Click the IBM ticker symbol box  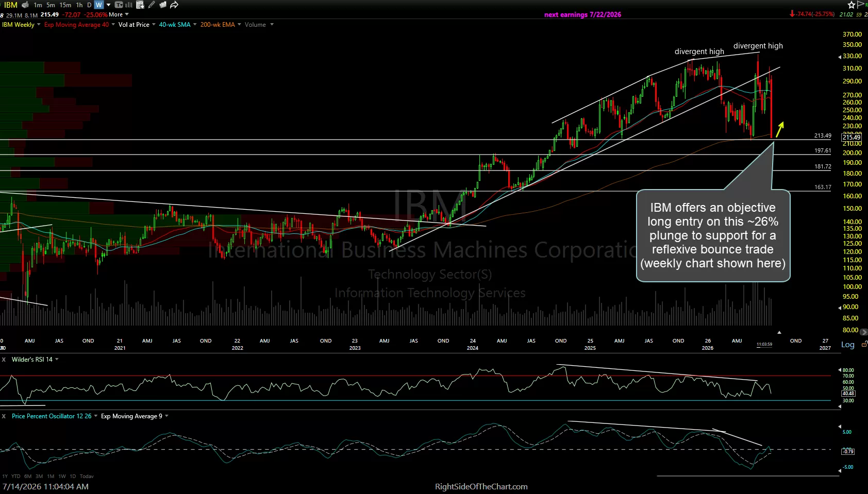(10, 5)
